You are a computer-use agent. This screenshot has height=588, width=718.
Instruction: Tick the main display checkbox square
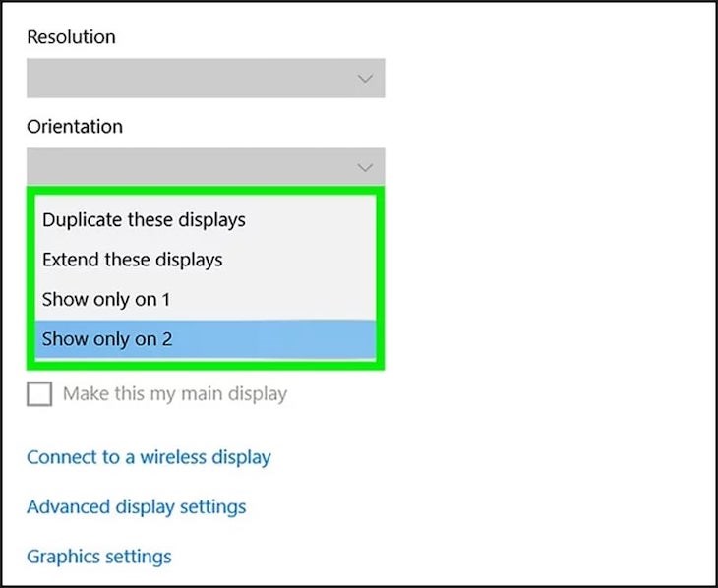[39, 394]
